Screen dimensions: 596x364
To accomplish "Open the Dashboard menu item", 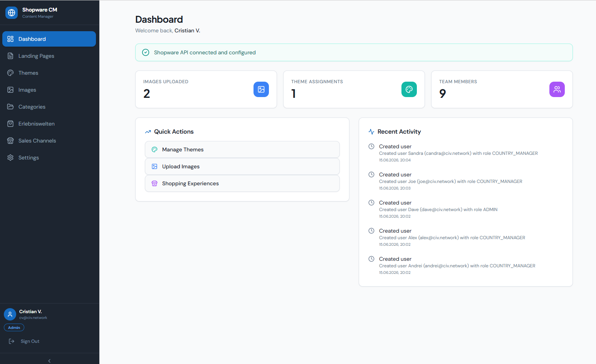I will (x=49, y=39).
